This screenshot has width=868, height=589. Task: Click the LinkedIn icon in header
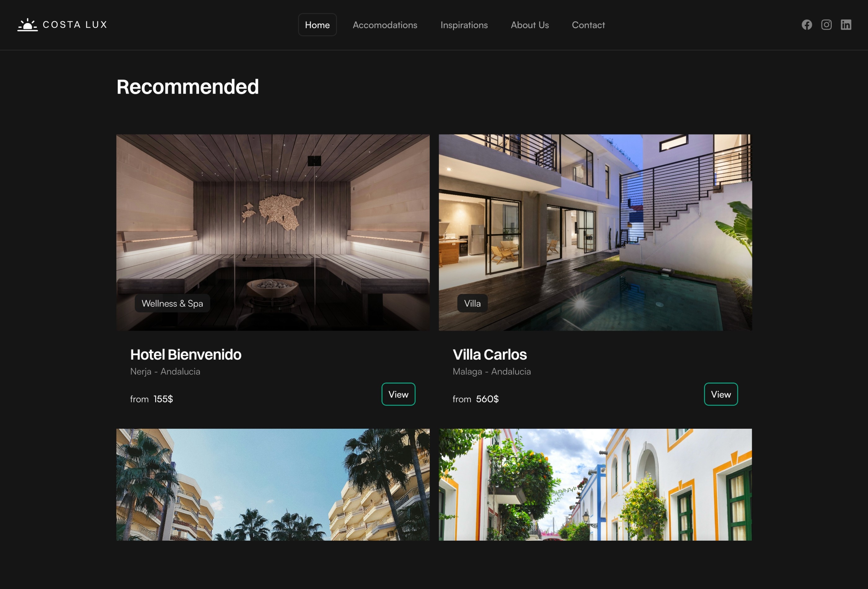(x=846, y=24)
